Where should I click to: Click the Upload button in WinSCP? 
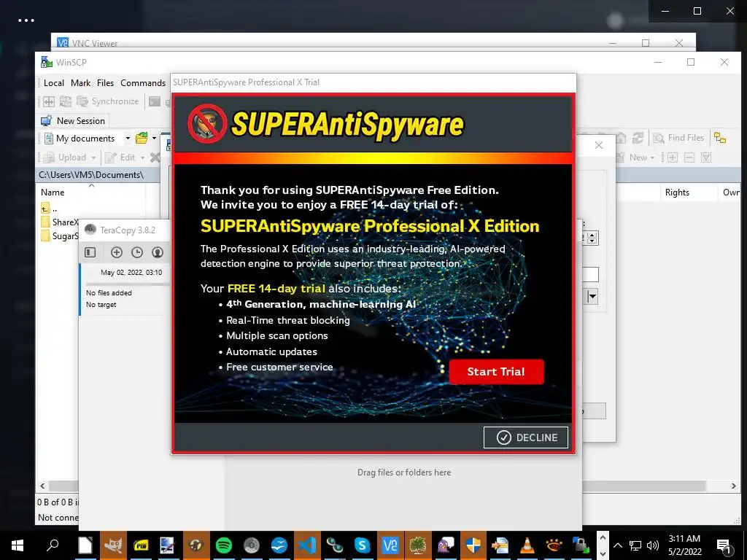pos(65,157)
